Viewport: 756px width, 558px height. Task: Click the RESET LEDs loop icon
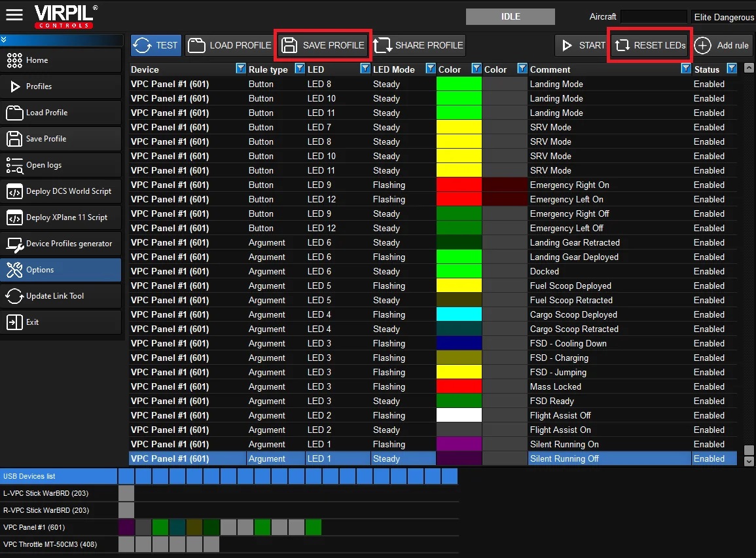pyautogui.click(x=622, y=45)
